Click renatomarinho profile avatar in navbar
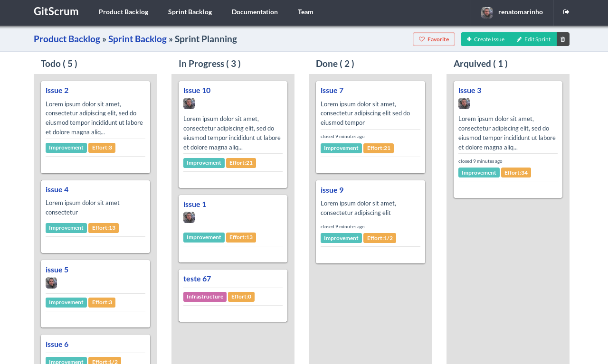This screenshot has height=364, width=608. (487, 12)
